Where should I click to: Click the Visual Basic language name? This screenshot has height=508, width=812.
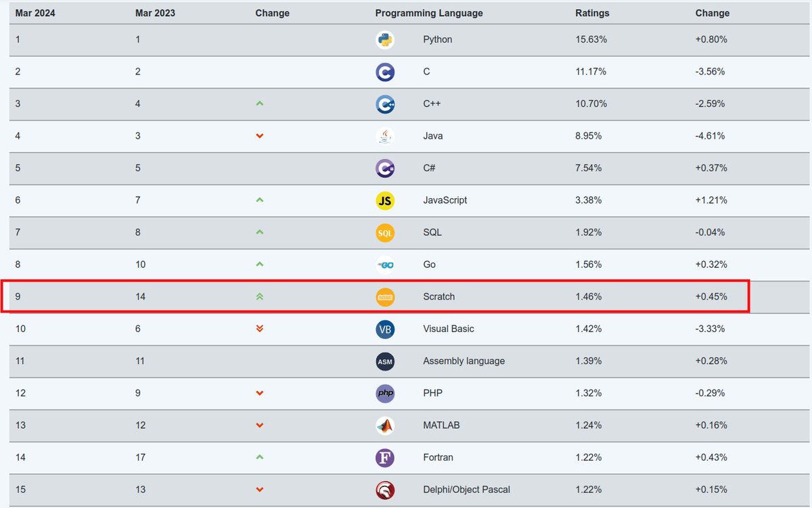[x=449, y=329]
